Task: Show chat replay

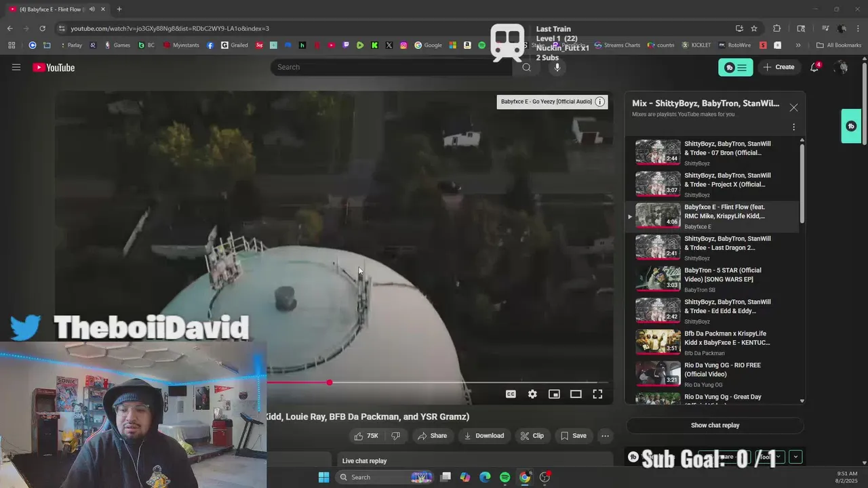Action: coord(715,426)
